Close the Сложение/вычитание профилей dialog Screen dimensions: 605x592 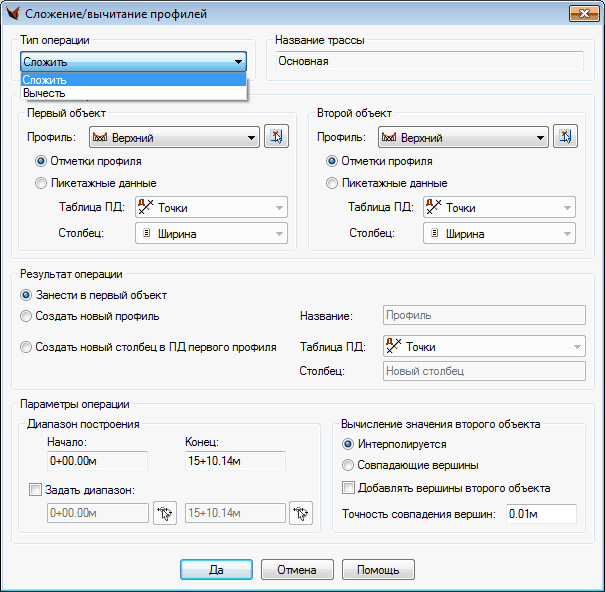(580, 14)
